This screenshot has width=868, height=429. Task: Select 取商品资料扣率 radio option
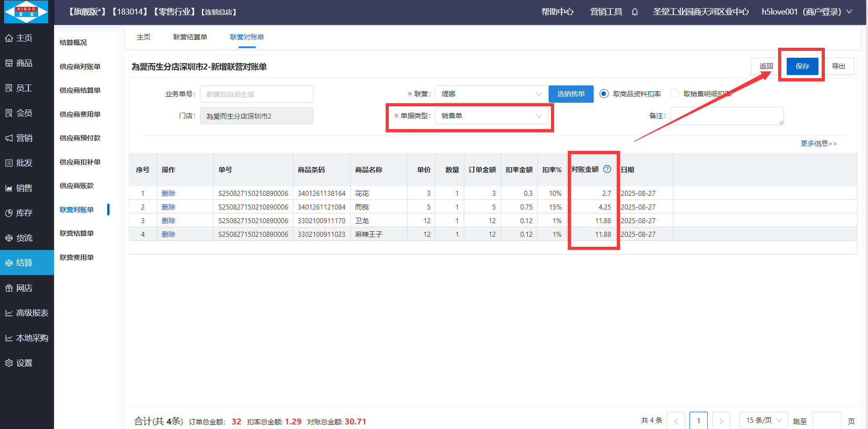604,94
